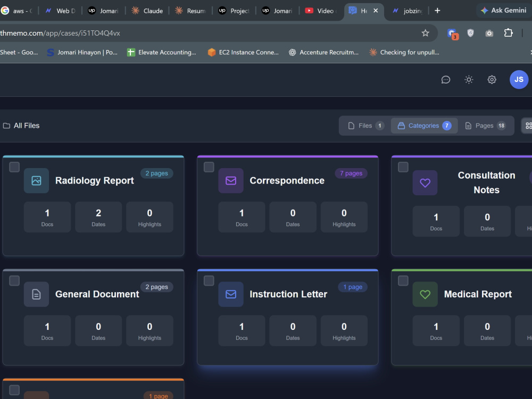Switch to the Video browser tab
Viewport: 532px width, 399px height.
coord(321,11)
